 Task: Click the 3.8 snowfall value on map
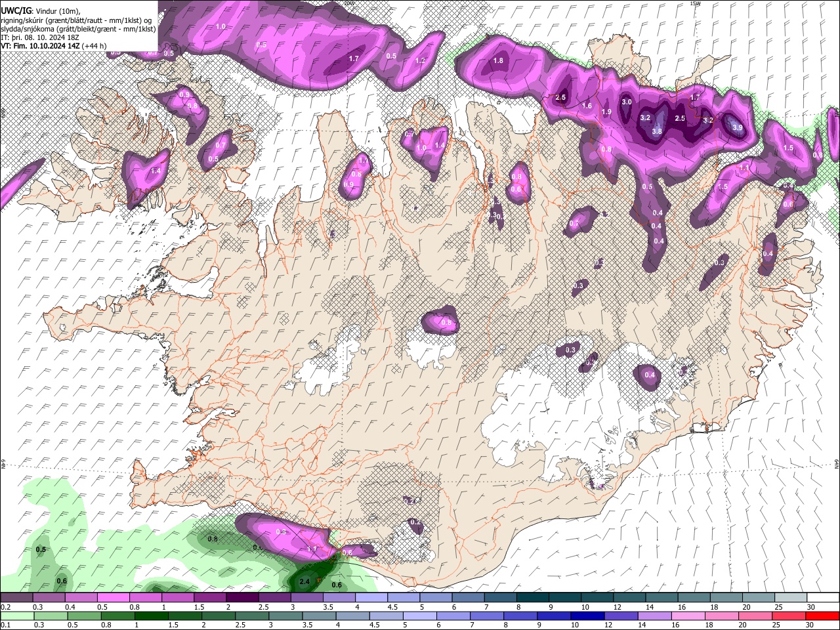tap(657, 131)
